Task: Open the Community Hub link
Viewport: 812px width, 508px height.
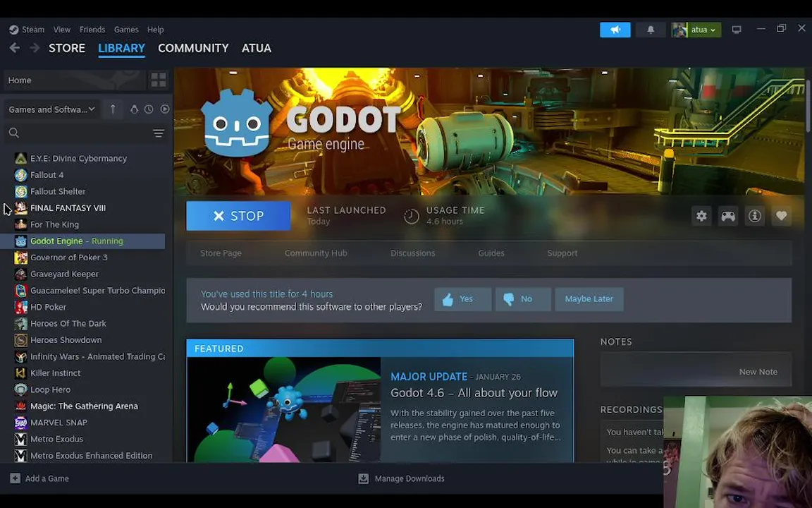Action: coord(316,253)
